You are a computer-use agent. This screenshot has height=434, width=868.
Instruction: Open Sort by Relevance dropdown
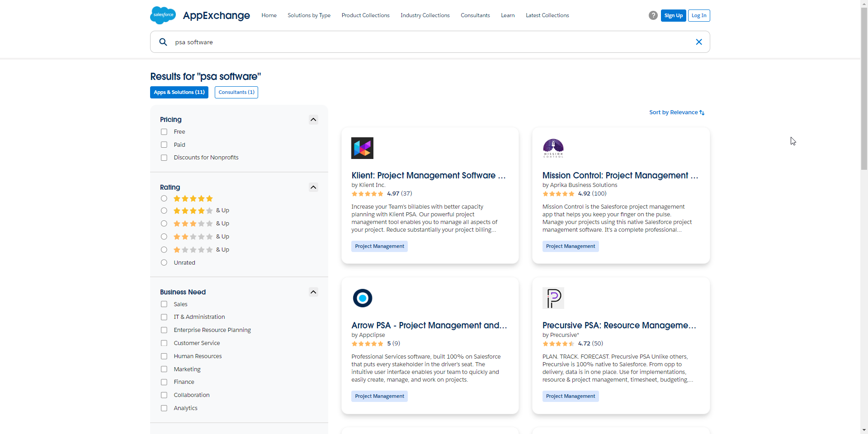tap(677, 112)
